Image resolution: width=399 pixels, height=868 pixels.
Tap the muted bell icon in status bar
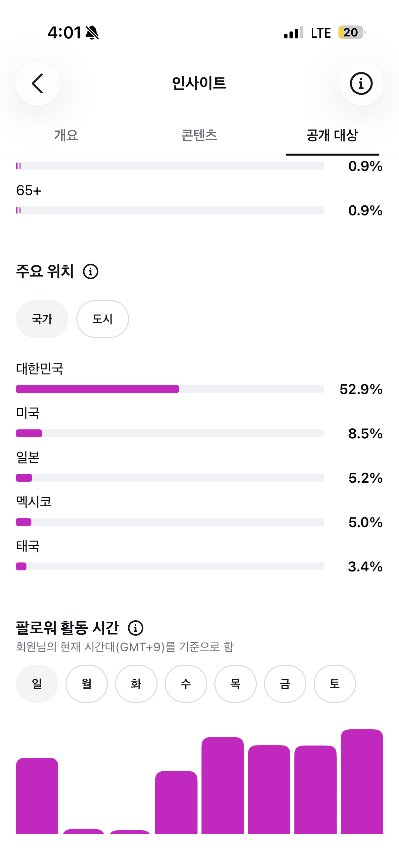click(x=92, y=33)
